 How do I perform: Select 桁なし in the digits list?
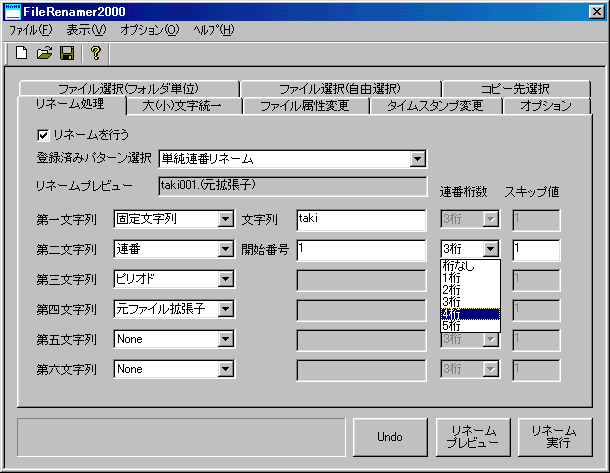click(470, 266)
